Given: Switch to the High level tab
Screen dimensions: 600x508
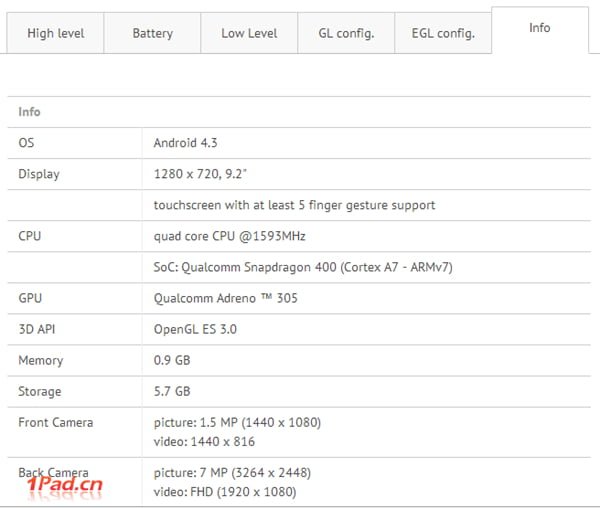Looking at the screenshot, I should [55, 33].
